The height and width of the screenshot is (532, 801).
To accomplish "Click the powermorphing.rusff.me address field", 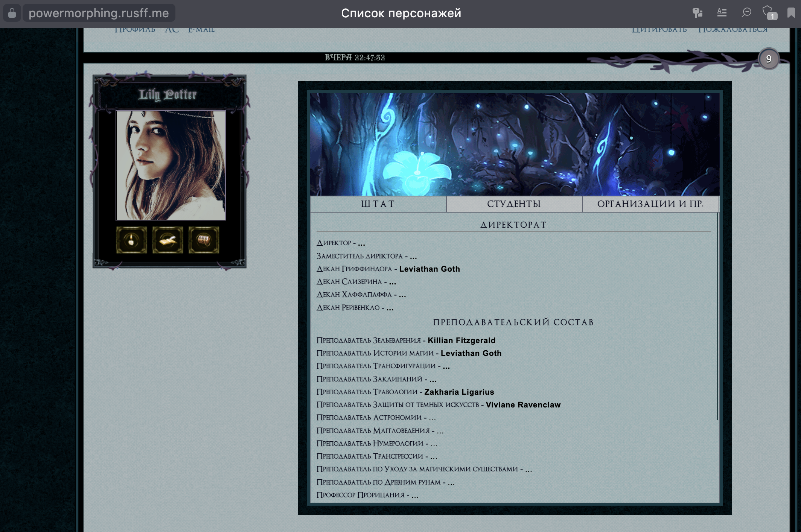I will (99, 13).
